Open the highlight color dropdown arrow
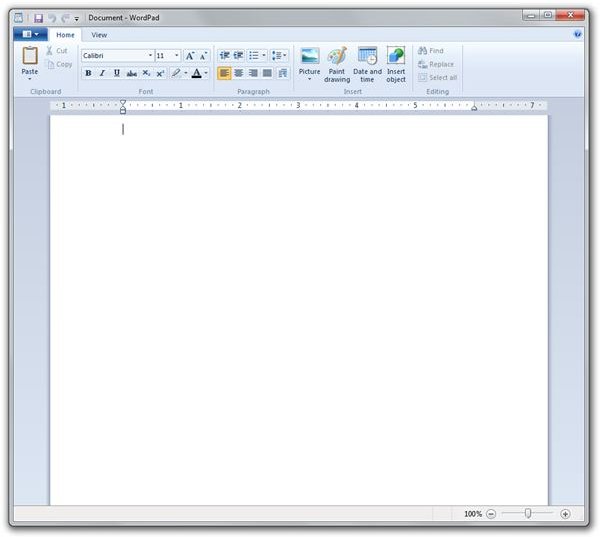 point(186,73)
